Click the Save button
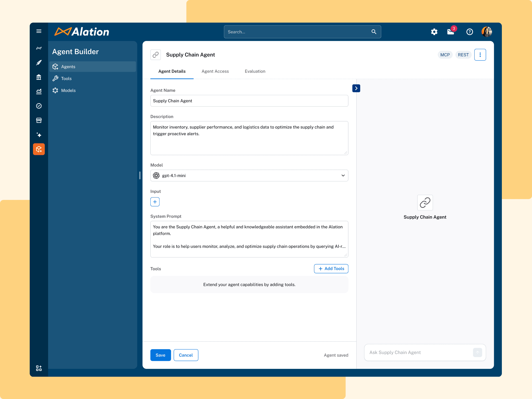 (x=160, y=355)
